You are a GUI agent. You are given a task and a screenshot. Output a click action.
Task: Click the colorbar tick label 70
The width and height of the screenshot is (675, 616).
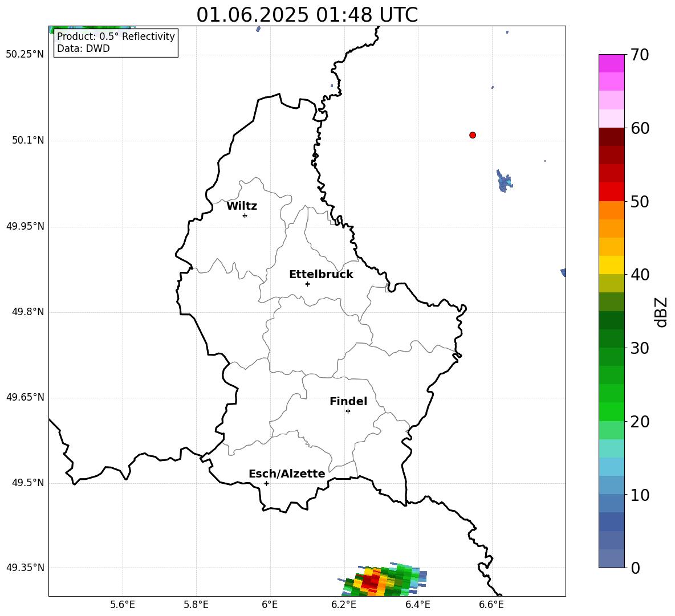(x=639, y=55)
